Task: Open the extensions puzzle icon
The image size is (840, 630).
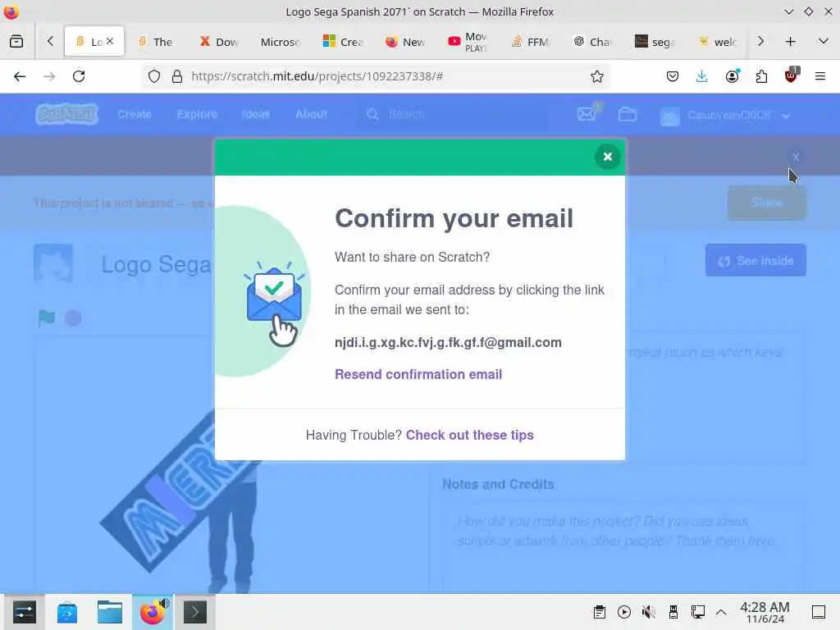Action: click(x=761, y=76)
